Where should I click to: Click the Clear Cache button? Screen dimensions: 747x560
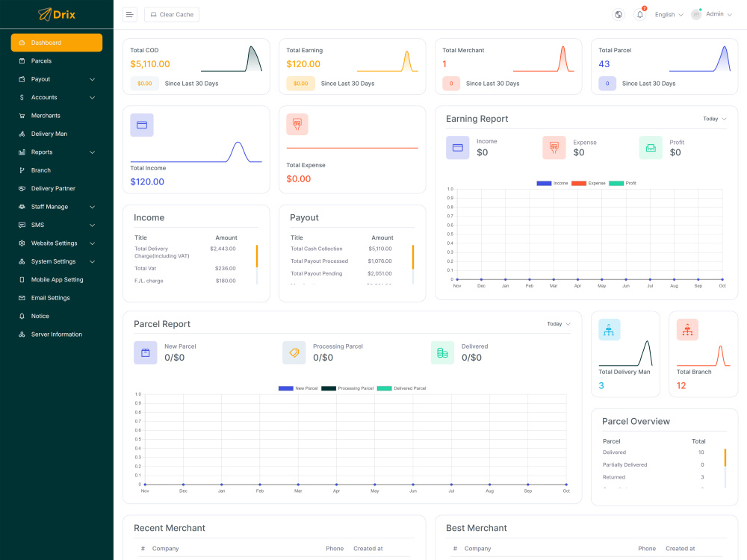pos(172,15)
